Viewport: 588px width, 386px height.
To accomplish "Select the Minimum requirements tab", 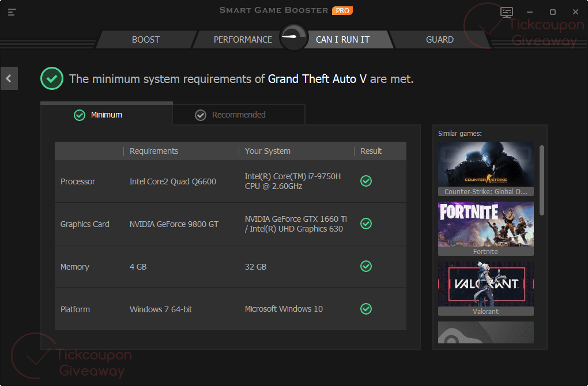I will click(x=107, y=114).
